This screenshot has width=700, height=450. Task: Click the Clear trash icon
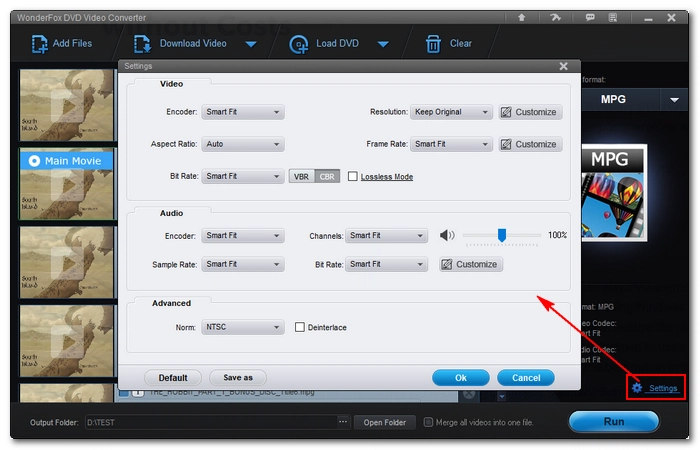click(433, 44)
